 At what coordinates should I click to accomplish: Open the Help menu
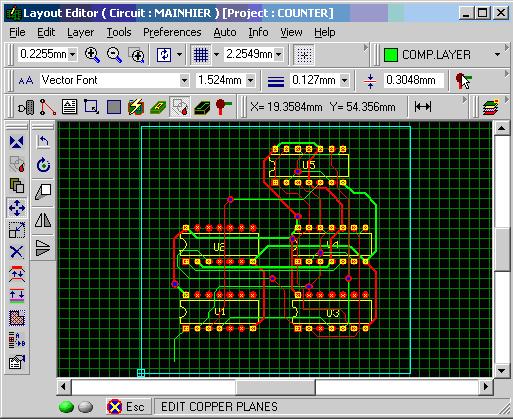click(325, 32)
